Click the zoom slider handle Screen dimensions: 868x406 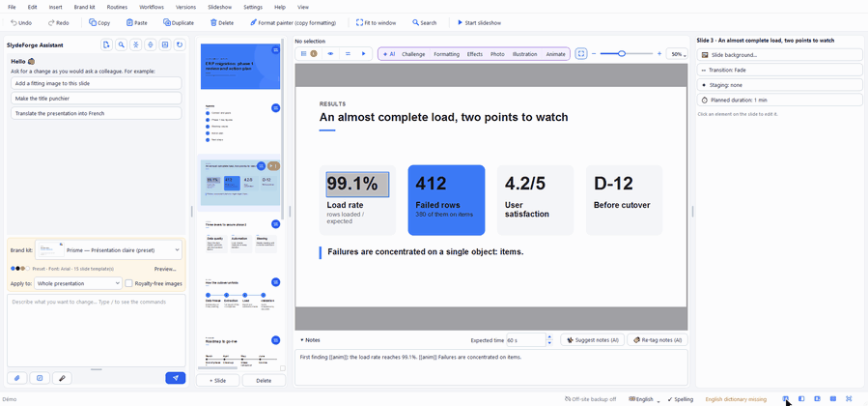pos(622,54)
